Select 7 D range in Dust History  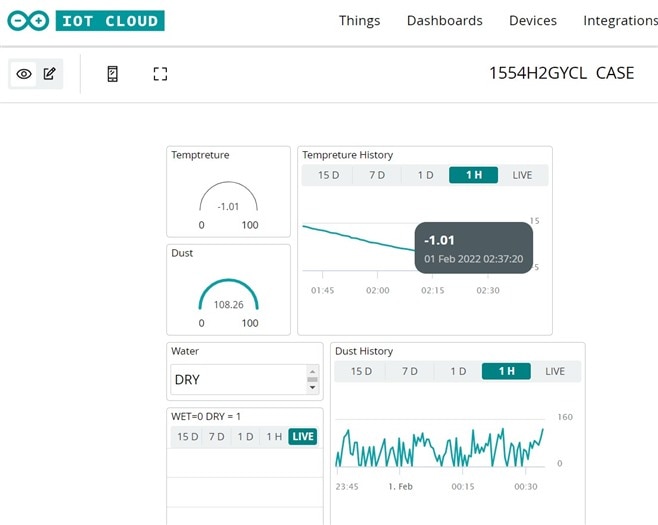click(x=410, y=371)
